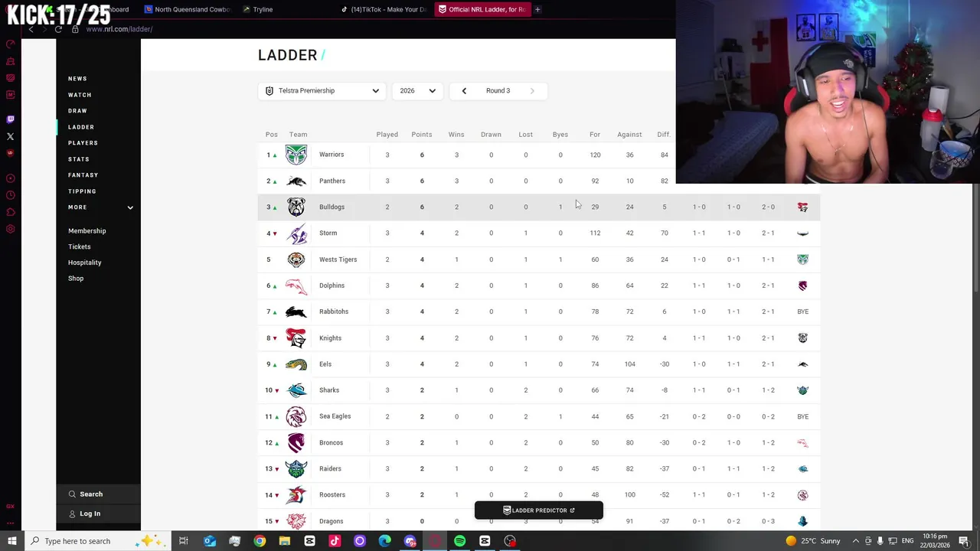Open Google Chrome from the taskbar
This screenshot has width=980, height=551.
pyautogui.click(x=260, y=541)
